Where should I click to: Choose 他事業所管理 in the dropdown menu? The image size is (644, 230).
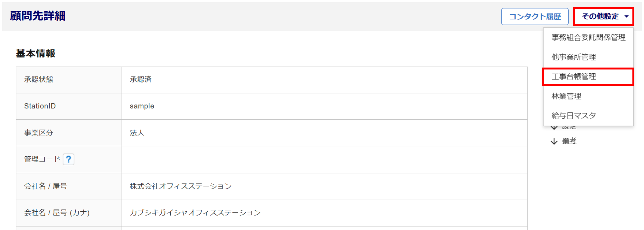tap(573, 57)
